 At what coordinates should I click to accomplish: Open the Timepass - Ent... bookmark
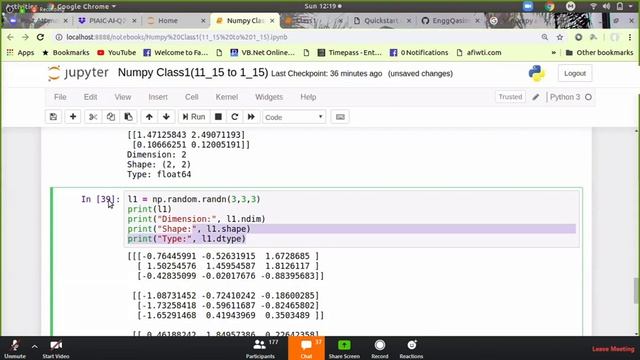(x=350, y=53)
